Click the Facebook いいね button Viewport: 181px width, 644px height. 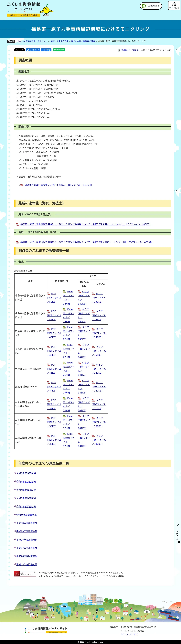pos(33,50)
